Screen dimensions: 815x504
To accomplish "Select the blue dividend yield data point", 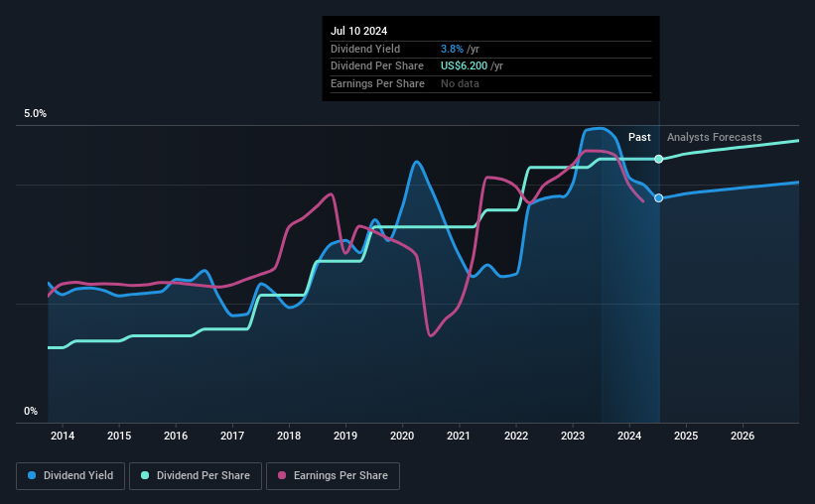I will (658, 198).
